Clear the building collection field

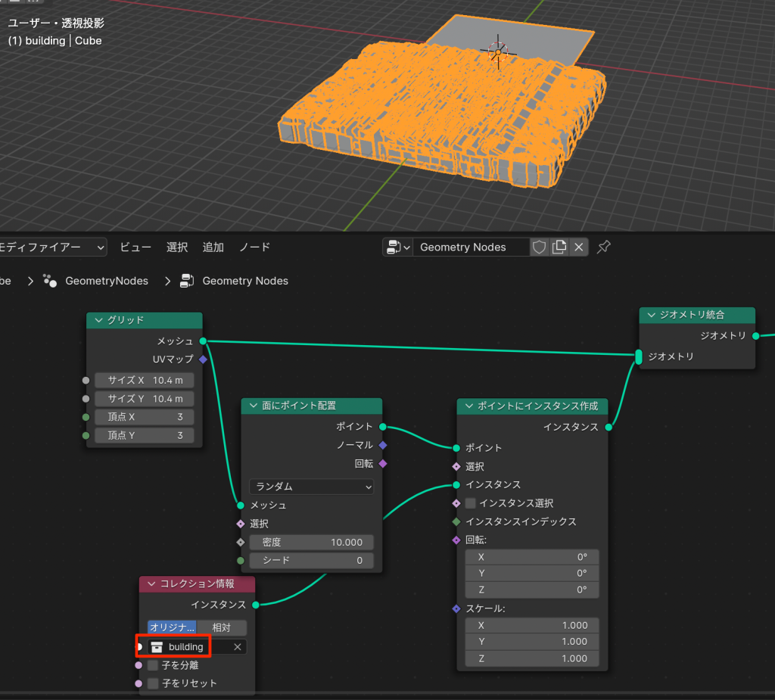(237, 647)
